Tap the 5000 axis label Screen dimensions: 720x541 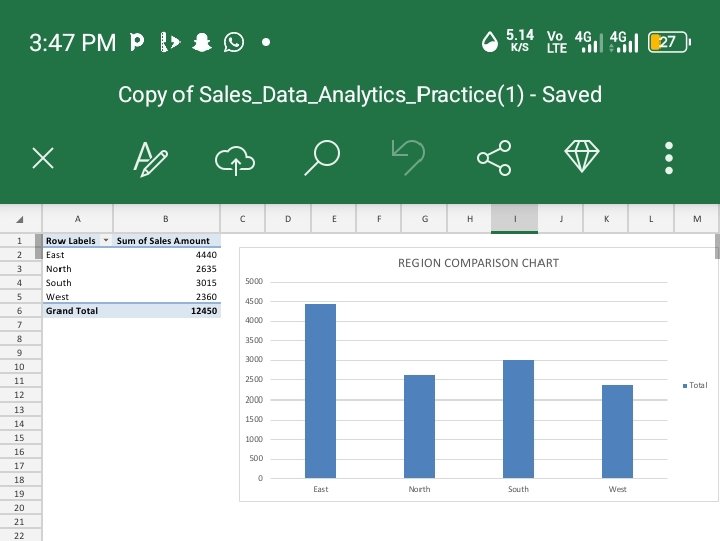click(x=254, y=282)
